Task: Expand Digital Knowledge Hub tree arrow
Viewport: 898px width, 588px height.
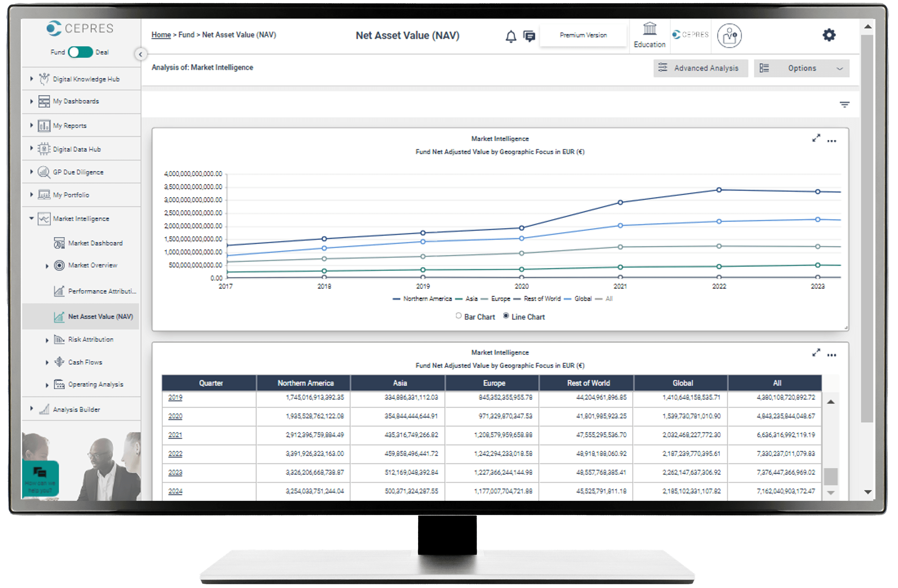Action: (x=32, y=79)
